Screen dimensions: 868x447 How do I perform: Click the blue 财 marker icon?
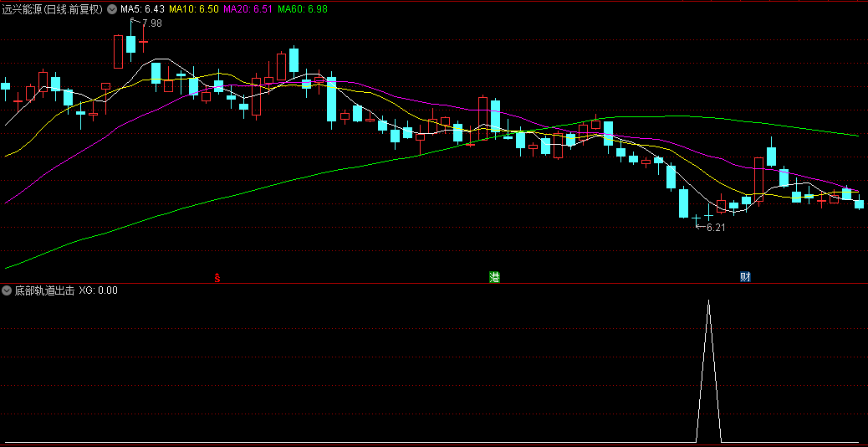745,277
